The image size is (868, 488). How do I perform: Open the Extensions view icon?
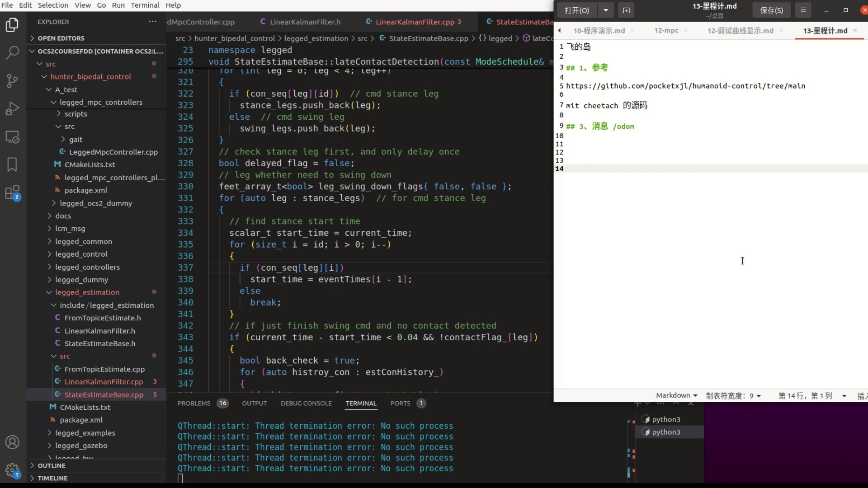point(12,193)
